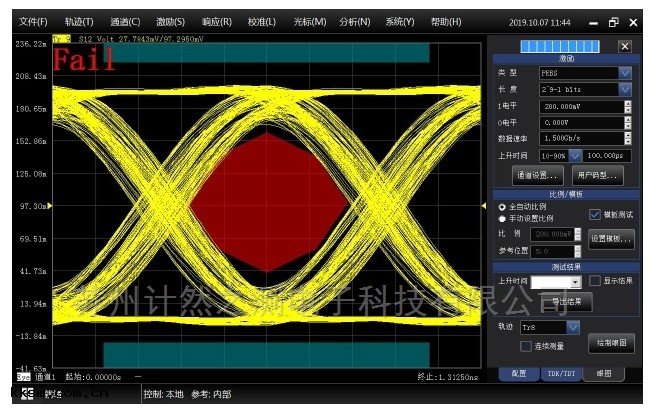Click the 绘制眼图 button
The width and height of the screenshot is (649, 409).
pyautogui.click(x=610, y=343)
